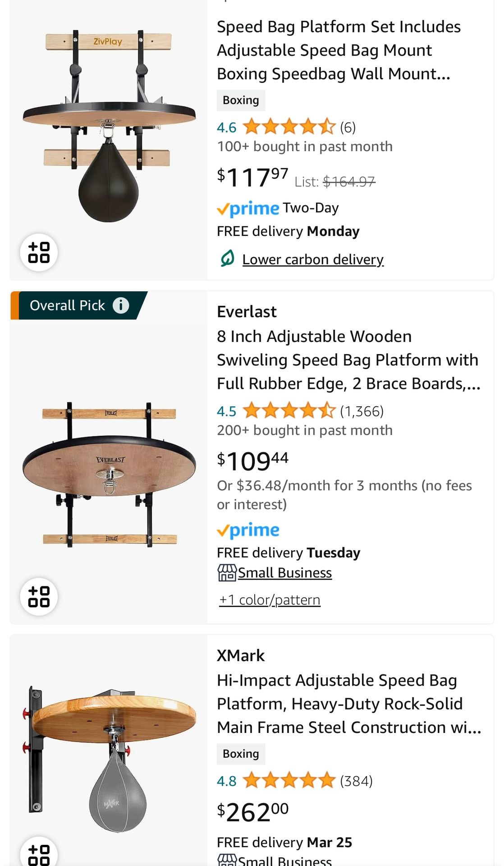Tap the Small Business storefront icon under Everlast
504x866 pixels.
(x=227, y=573)
